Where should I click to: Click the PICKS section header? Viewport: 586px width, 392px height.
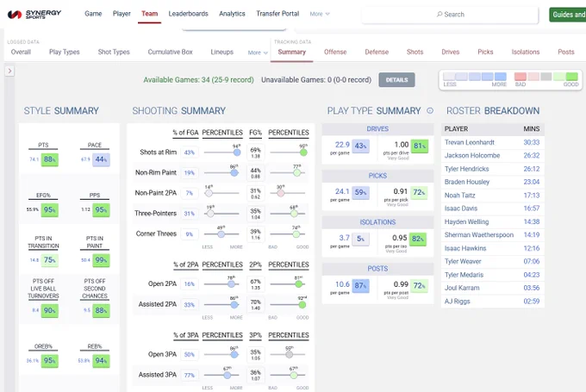tap(377, 176)
